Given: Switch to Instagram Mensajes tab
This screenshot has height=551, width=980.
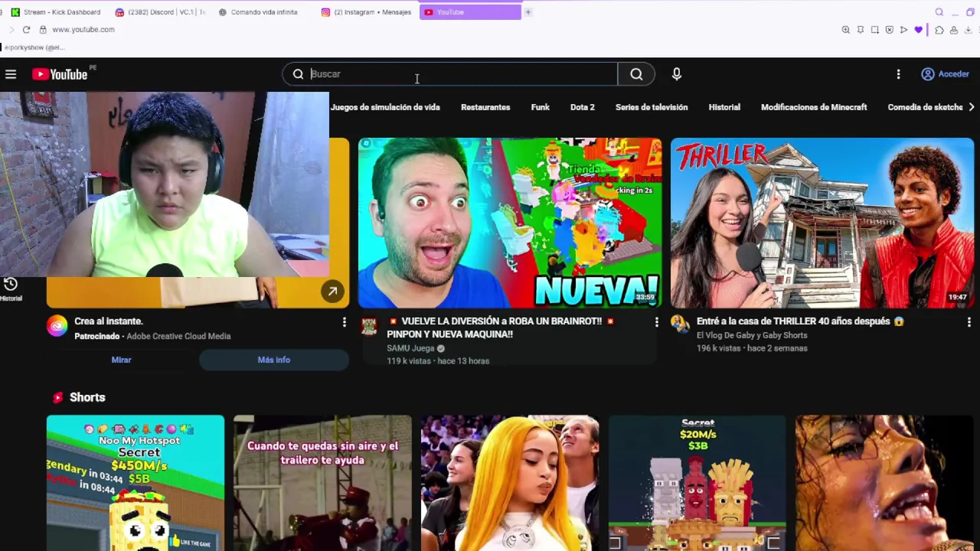Looking at the screenshot, I should (367, 12).
